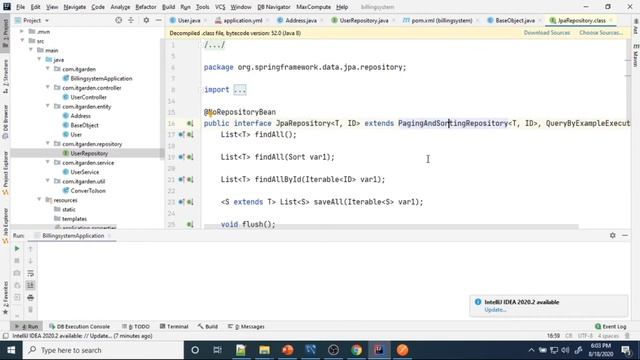This screenshot has width=640, height=360.
Task: Collapse the resources folder
Action: [39, 200]
